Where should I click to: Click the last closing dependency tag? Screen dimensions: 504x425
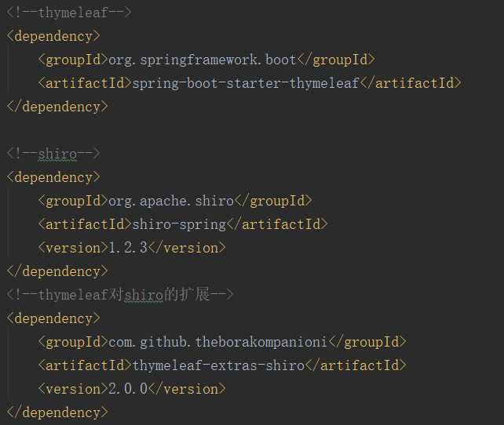[x=57, y=412]
